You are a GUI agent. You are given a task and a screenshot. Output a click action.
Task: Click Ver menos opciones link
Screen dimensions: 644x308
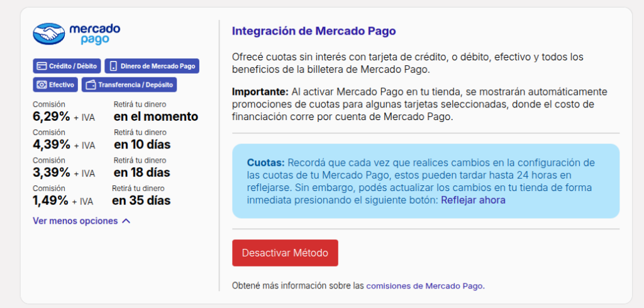click(x=75, y=221)
